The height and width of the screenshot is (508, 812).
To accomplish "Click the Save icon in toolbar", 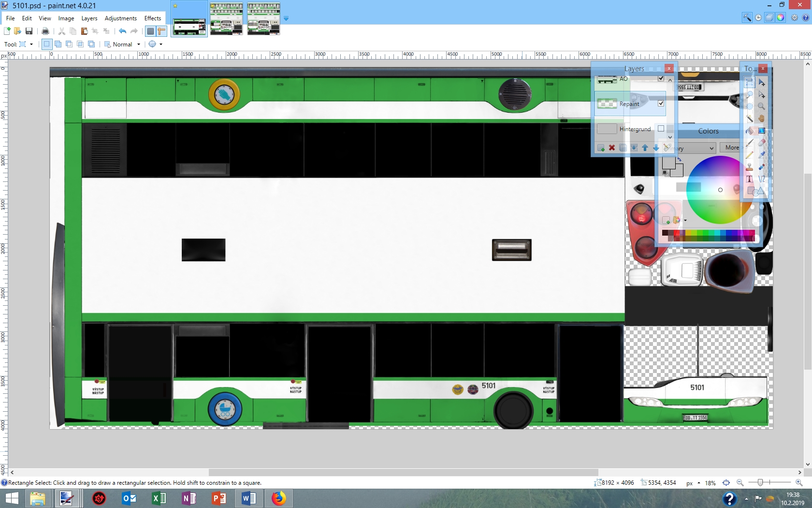I will click(29, 31).
